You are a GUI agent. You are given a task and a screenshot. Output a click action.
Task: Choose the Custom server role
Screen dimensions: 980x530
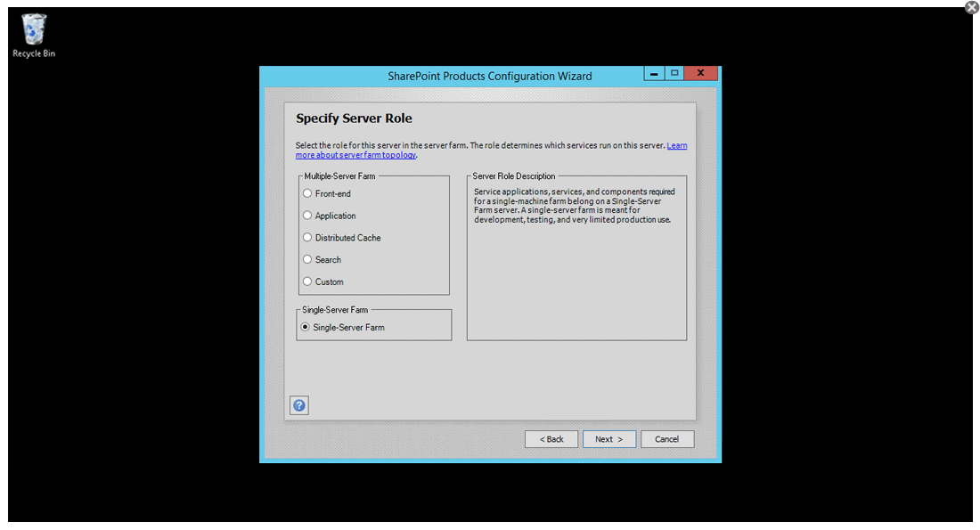coord(307,281)
